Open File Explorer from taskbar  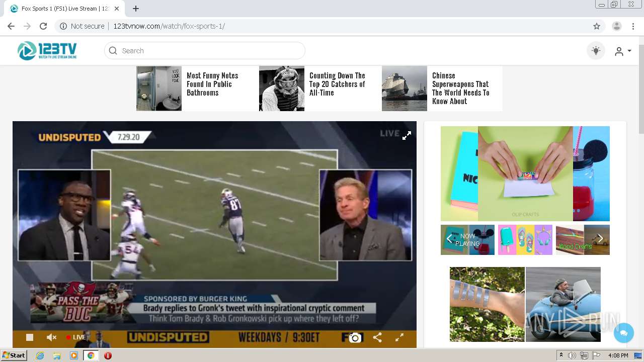coord(57,355)
